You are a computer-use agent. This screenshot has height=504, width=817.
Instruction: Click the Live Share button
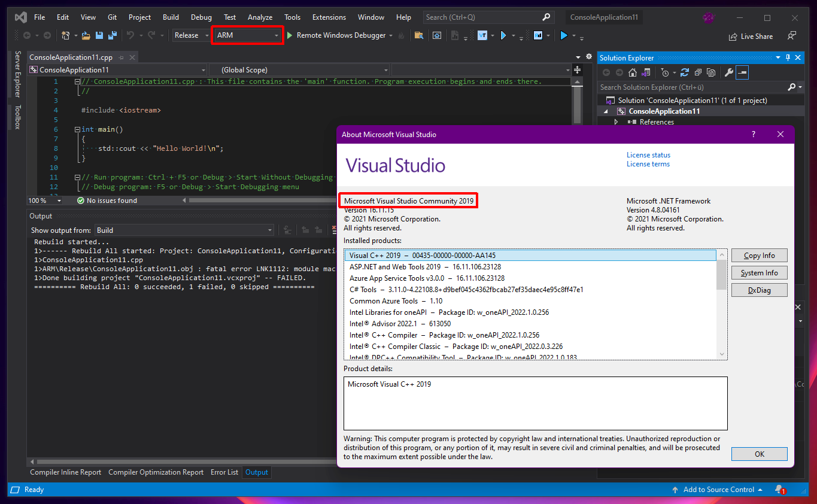pos(751,37)
